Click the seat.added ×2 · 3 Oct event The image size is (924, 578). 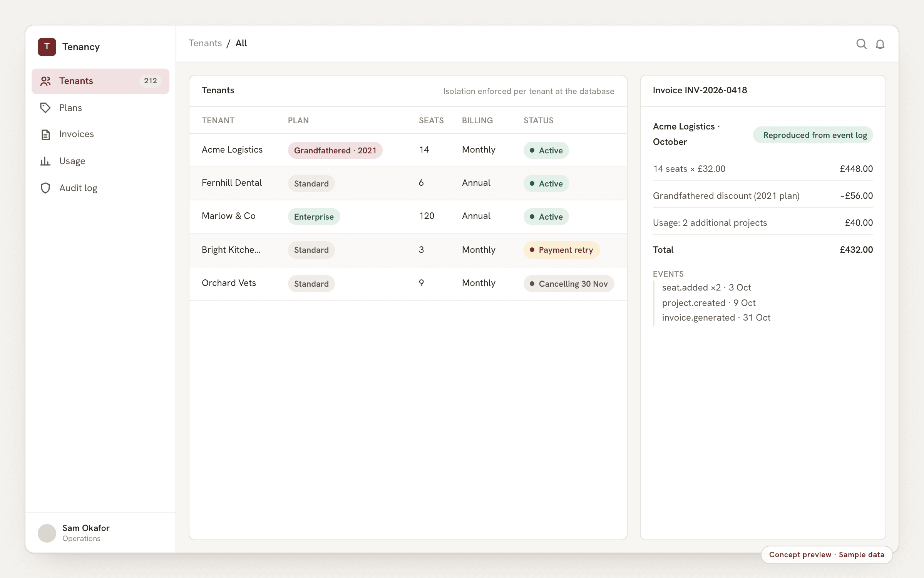coord(706,287)
